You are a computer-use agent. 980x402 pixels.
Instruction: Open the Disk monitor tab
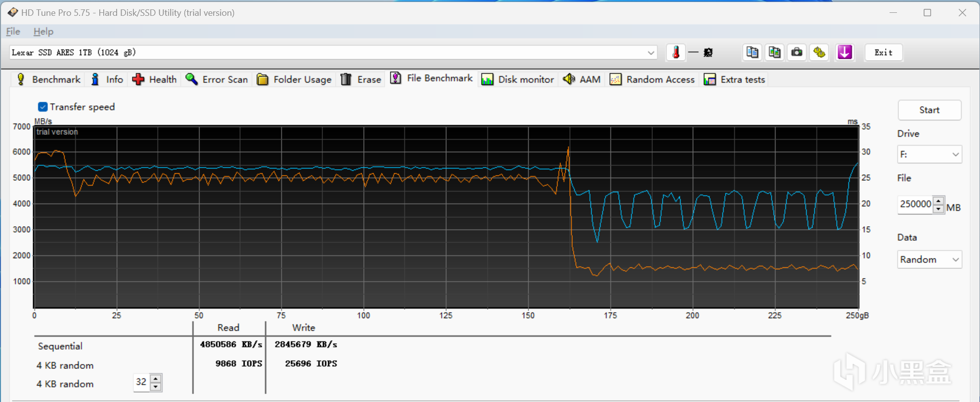[x=517, y=80]
